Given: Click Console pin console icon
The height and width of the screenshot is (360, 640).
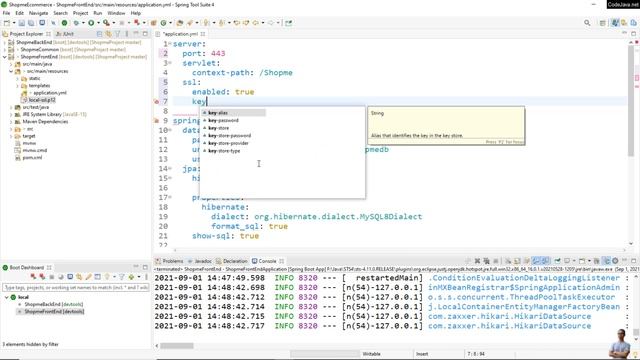Looking at the screenshot, I should coord(557,261).
